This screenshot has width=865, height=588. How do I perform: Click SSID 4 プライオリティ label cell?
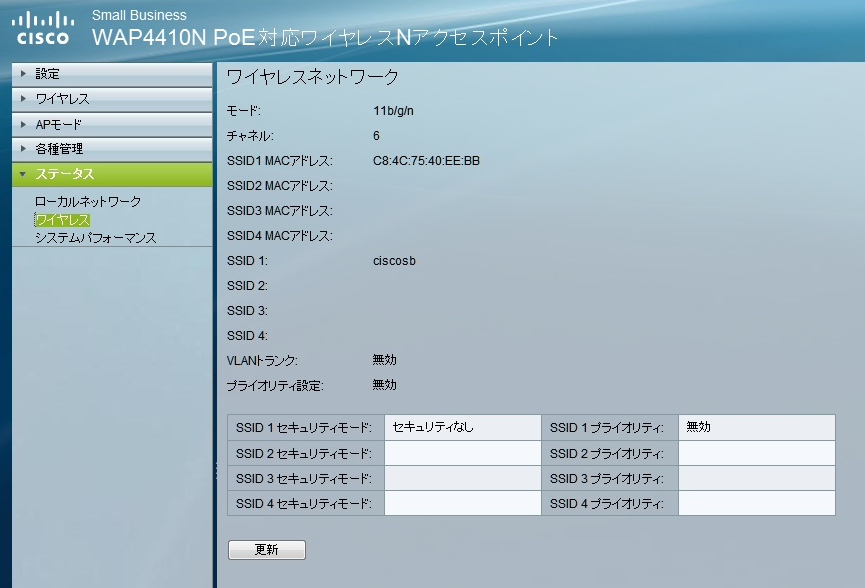tap(610, 503)
